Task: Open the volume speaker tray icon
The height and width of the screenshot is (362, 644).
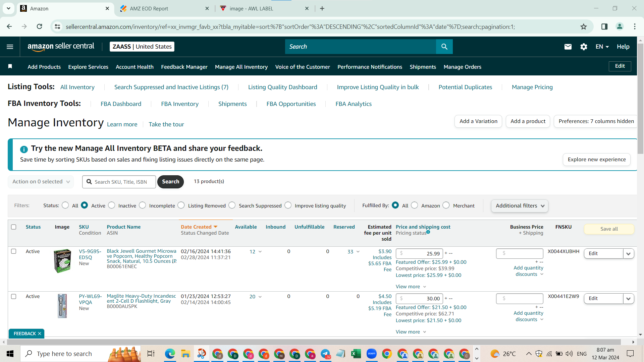Action: (569, 354)
